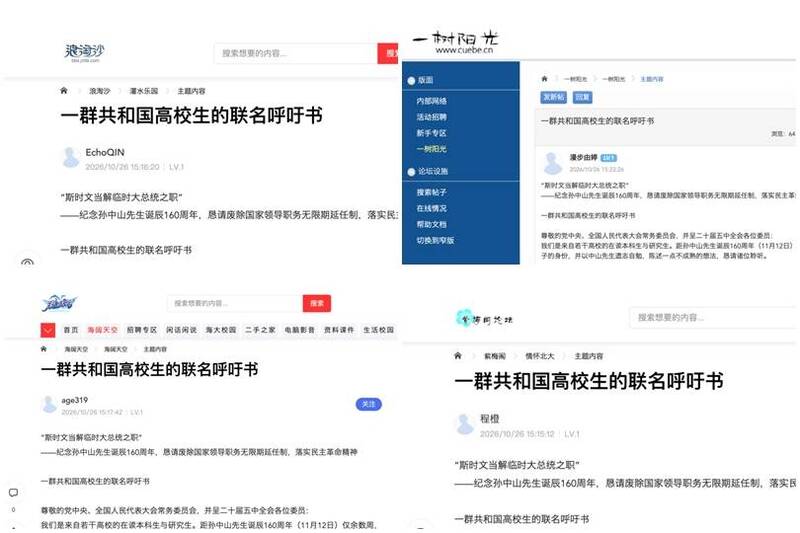The image size is (800, 533).
Task: Click the blue 主题内容 breadcrumb link
Action: coord(652,79)
